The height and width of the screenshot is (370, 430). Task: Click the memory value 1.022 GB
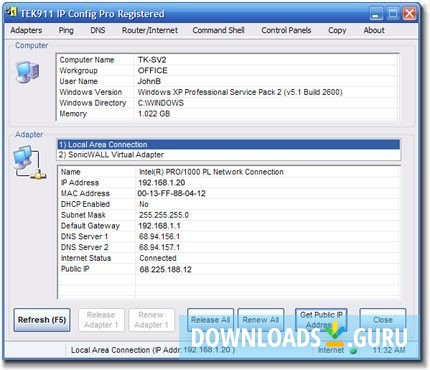154,114
